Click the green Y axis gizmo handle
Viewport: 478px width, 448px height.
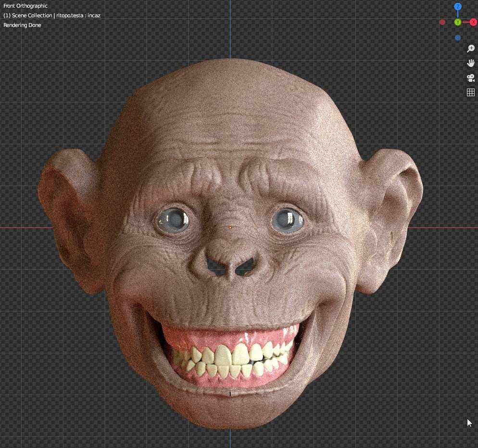tap(458, 22)
